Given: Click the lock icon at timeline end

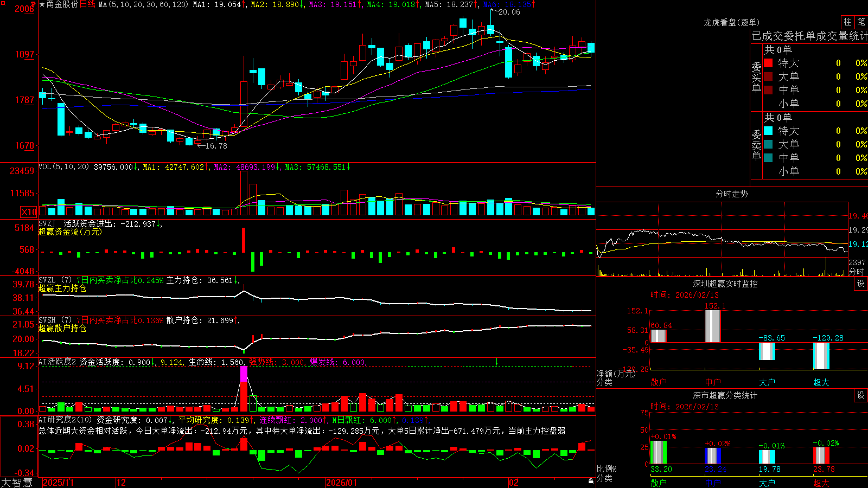Looking at the screenshot, I should click(591, 481).
